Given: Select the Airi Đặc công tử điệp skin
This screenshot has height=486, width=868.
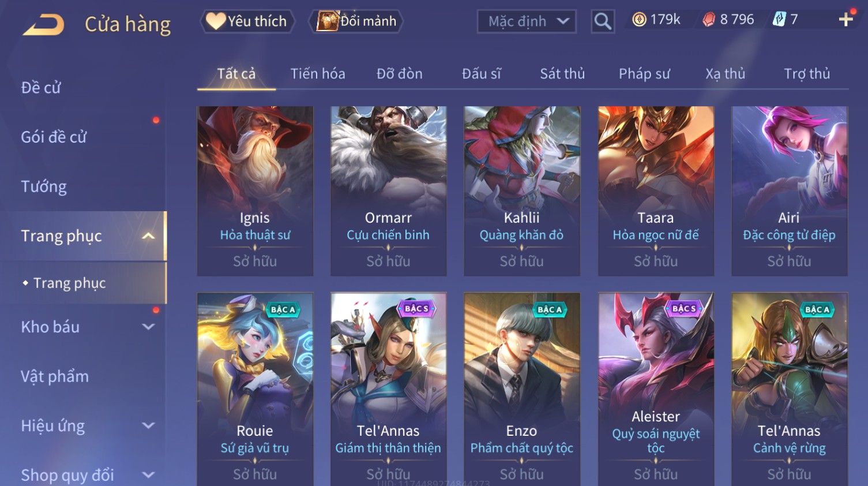Looking at the screenshot, I should 789,190.
